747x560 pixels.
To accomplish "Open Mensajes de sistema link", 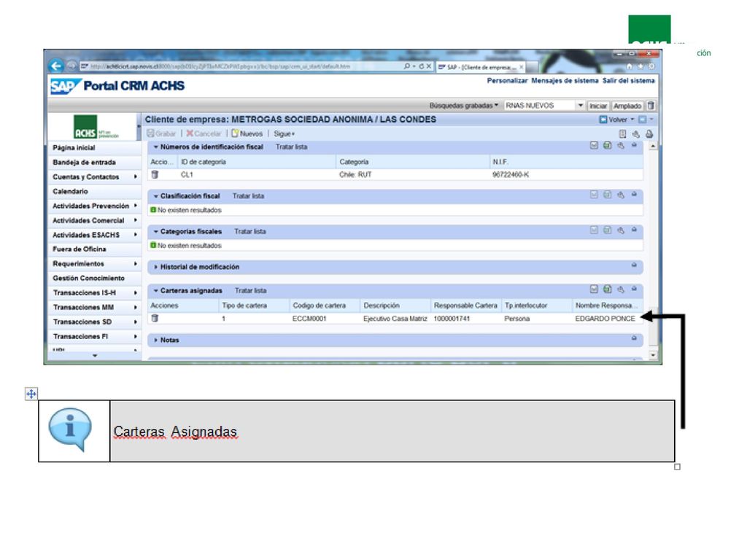I will (565, 81).
